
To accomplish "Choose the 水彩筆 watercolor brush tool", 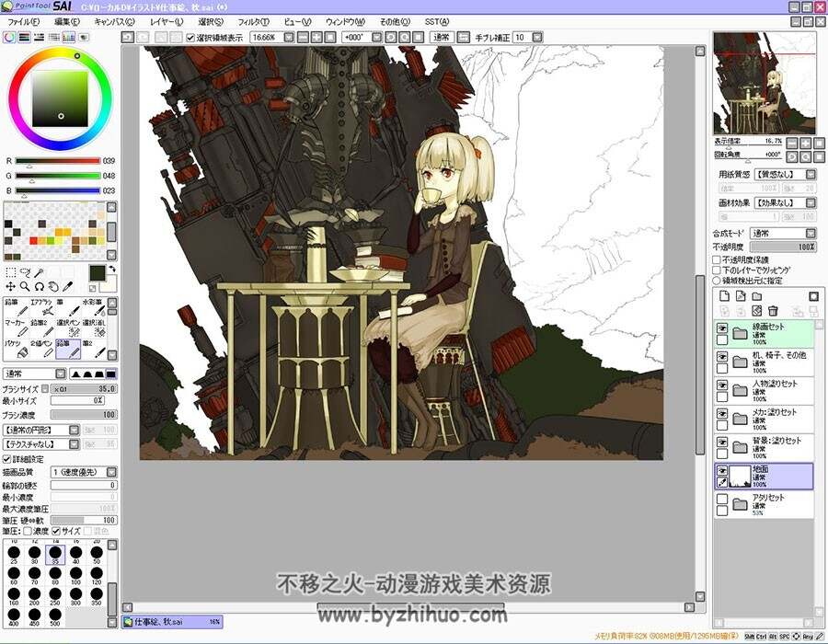I will 94,308.
